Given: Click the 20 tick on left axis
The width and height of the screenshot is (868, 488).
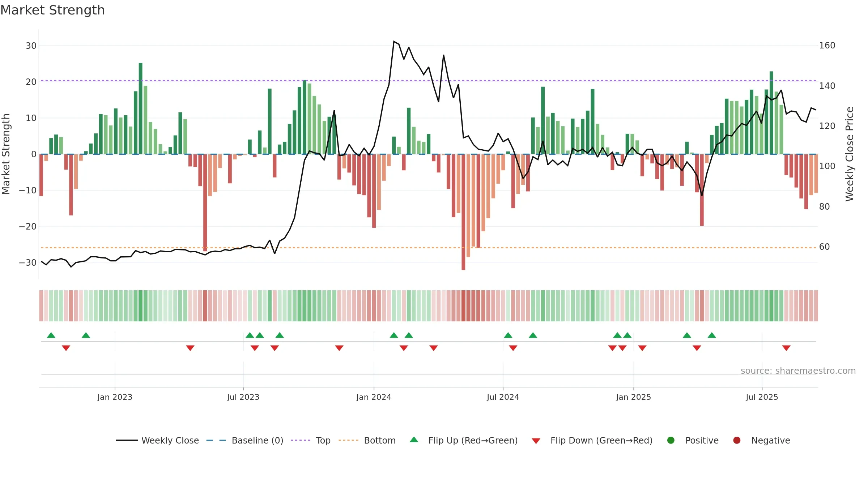Looking at the screenshot, I should [31, 82].
